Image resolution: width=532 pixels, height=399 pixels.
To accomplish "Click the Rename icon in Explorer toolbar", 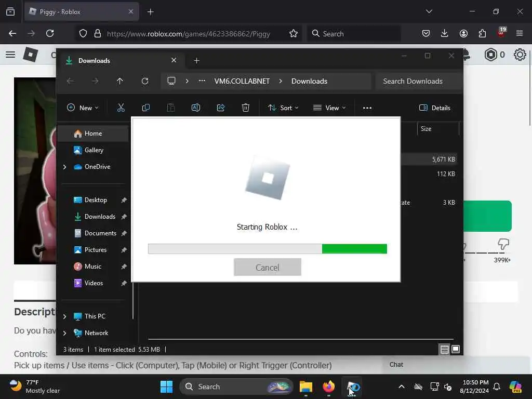I will pyautogui.click(x=196, y=108).
